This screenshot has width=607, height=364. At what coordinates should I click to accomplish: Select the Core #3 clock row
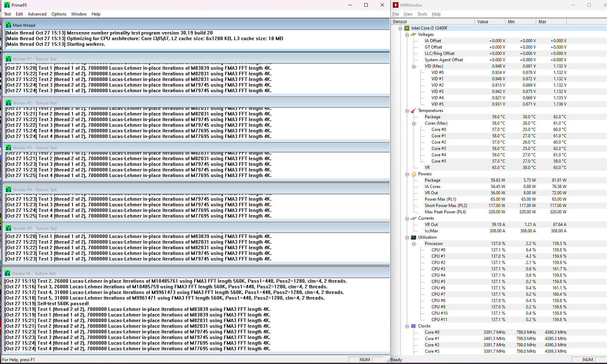pos(495,351)
